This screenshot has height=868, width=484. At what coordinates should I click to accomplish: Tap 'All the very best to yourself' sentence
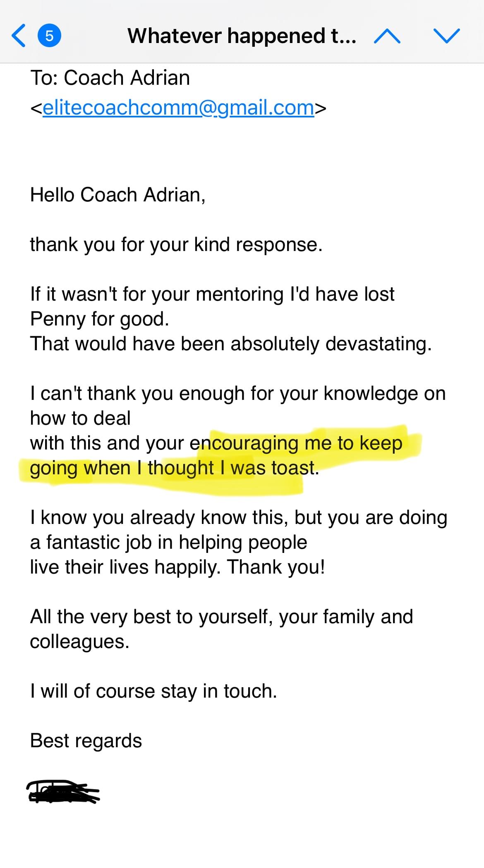(222, 629)
